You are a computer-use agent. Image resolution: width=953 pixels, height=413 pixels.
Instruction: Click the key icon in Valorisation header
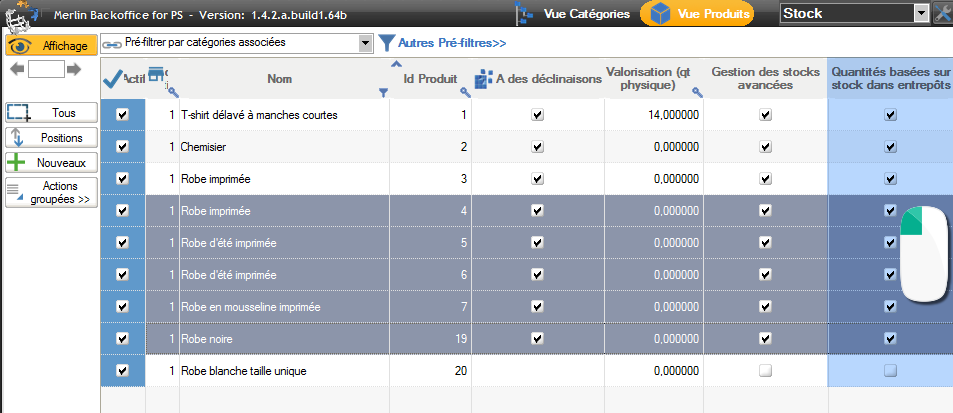click(x=697, y=92)
